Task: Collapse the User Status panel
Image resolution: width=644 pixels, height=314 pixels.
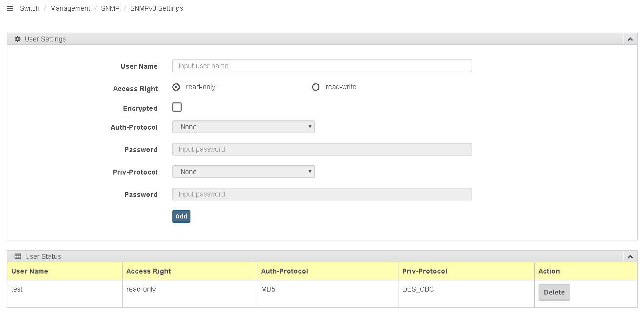Action: 630,256
